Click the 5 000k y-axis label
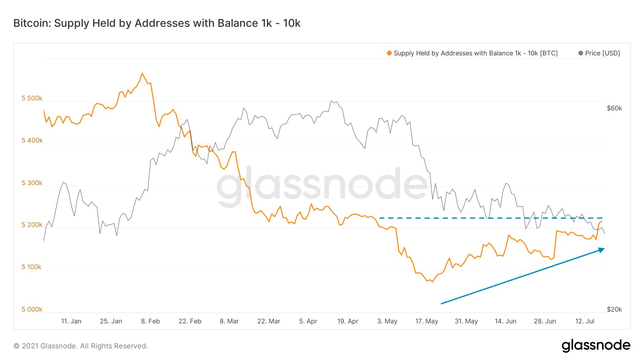The image size is (644, 362). [32, 309]
